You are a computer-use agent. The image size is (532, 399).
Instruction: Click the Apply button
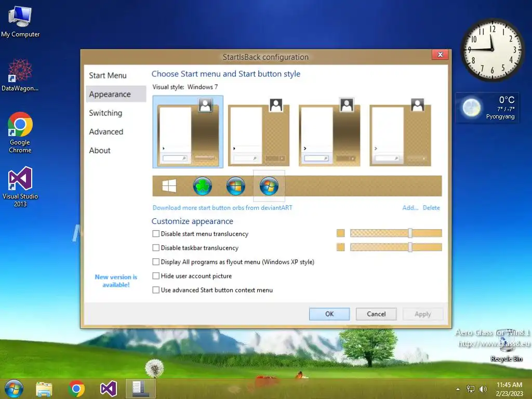(423, 314)
